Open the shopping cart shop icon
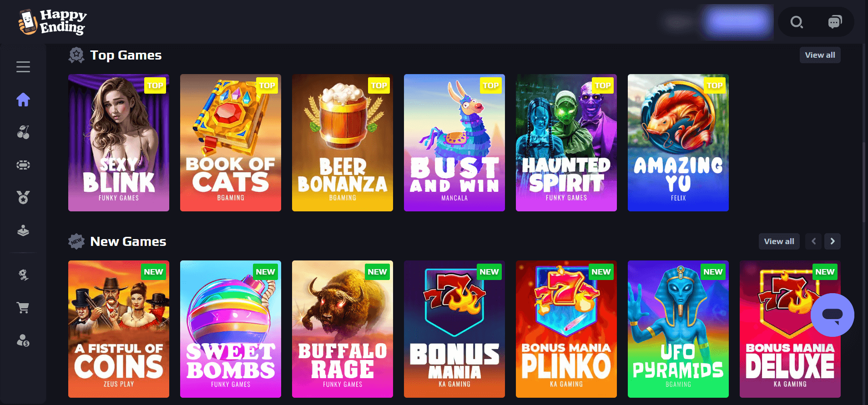The height and width of the screenshot is (405, 868). click(x=23, y=308)
